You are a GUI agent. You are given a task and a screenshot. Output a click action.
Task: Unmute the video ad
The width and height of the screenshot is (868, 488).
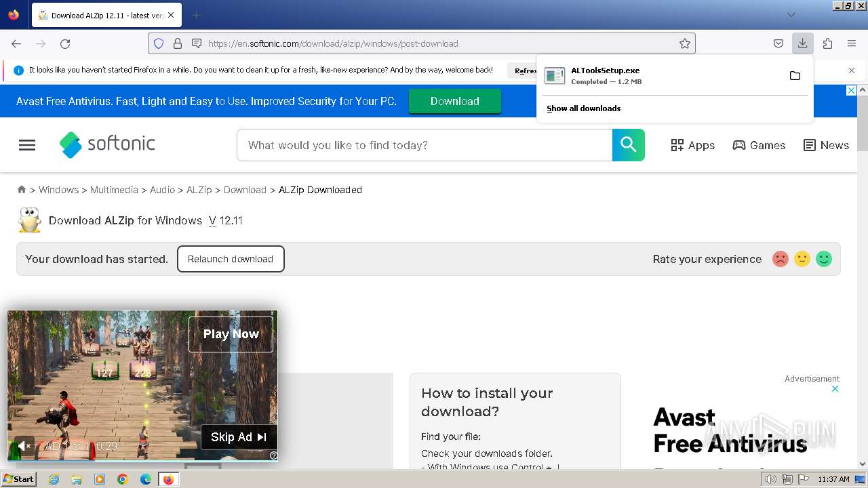coord(24,446)
